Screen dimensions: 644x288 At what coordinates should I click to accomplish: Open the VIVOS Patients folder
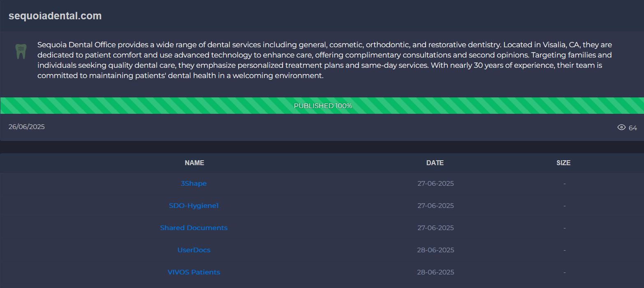point(194,272)
